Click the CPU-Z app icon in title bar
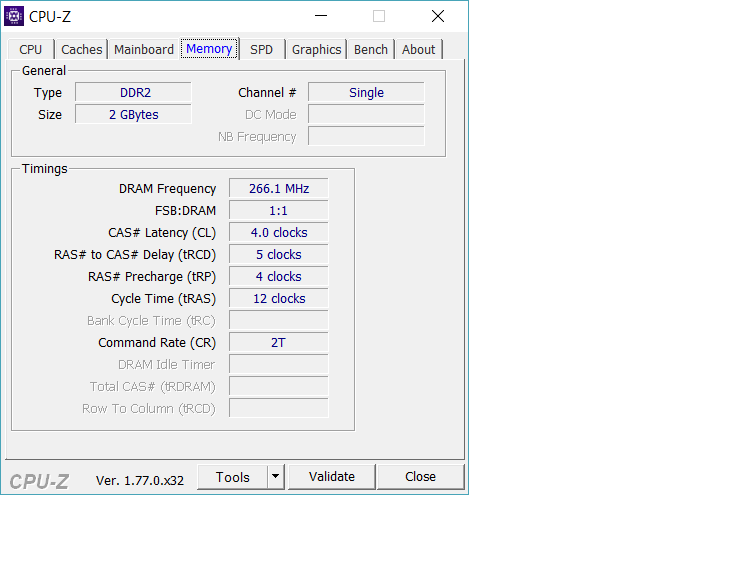Viewport: 740px width, 562px height. point(14,16)
